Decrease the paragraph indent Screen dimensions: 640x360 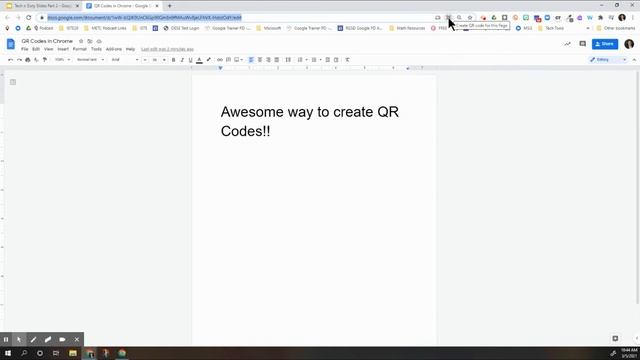[x=327, y=60]
